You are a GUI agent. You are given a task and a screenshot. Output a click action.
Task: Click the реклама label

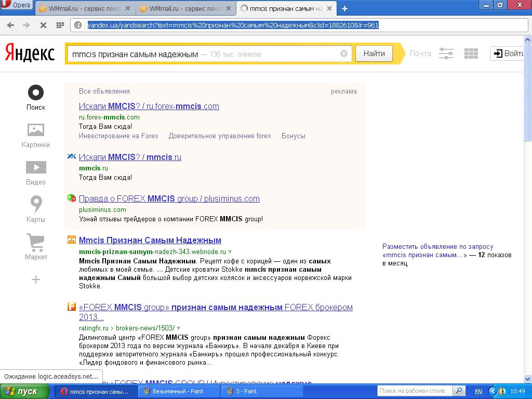(x=344, y=91)
